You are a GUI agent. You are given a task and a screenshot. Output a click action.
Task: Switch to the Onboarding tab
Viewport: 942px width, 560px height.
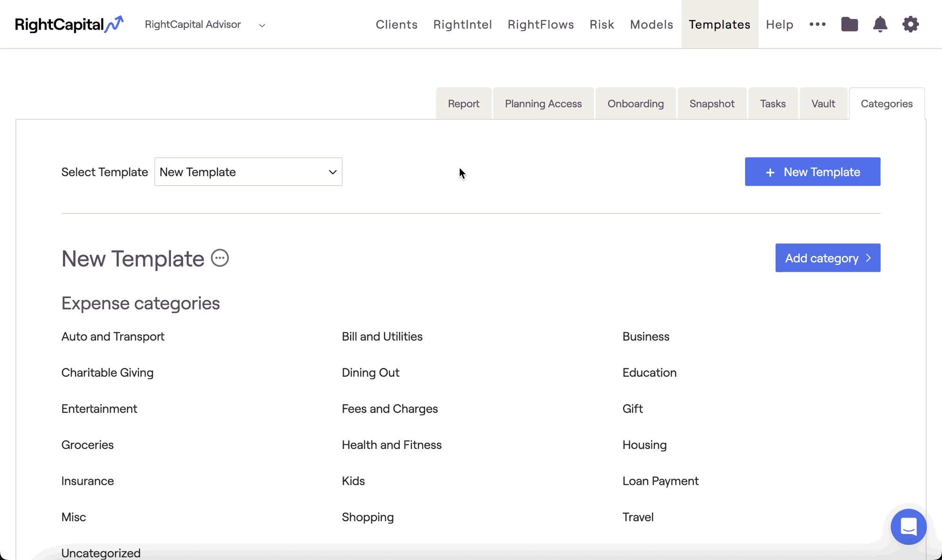tap(635, 104)
